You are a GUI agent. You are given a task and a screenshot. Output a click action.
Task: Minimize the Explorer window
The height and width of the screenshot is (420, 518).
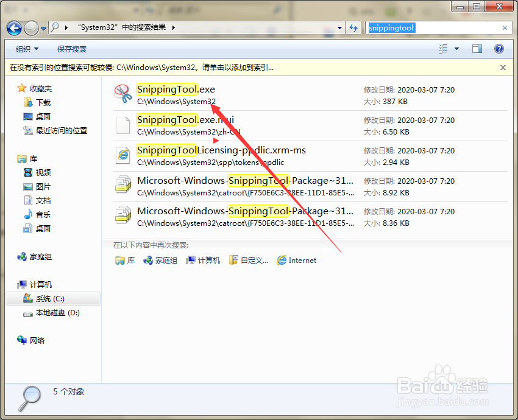point(460,6)
